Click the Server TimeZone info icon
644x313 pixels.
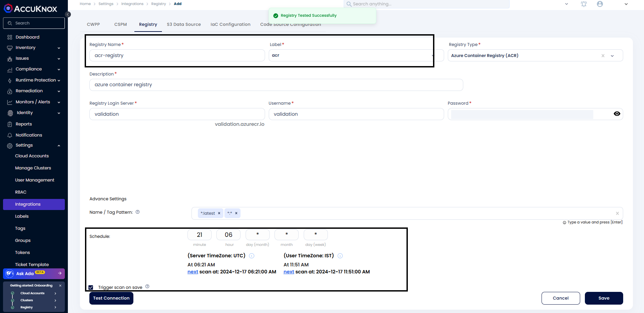[252, 256]
